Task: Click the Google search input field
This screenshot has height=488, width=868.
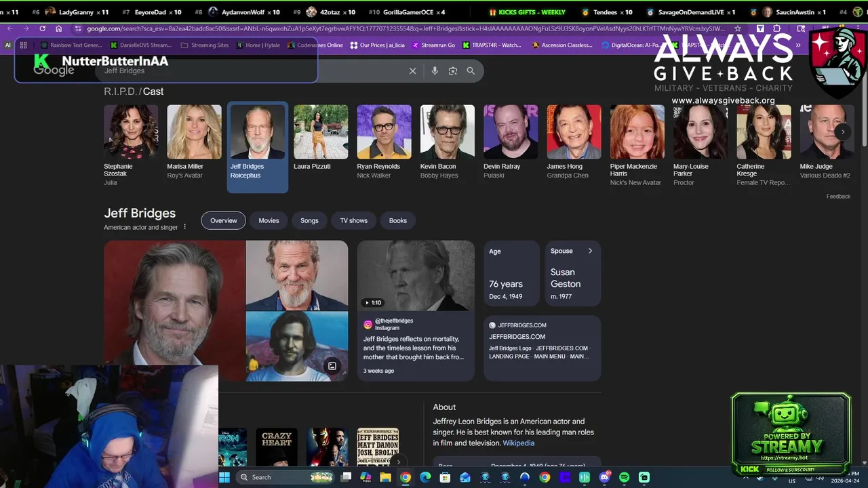Action: [251, 70]
